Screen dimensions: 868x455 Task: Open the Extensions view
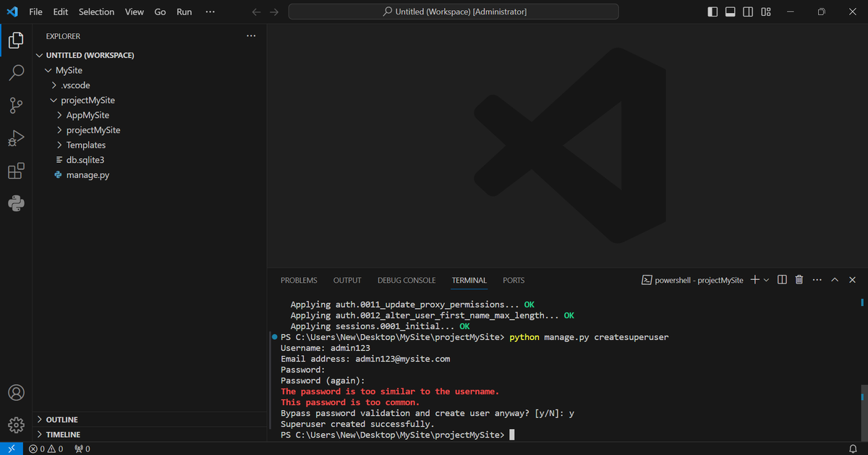tap(16, 171)
